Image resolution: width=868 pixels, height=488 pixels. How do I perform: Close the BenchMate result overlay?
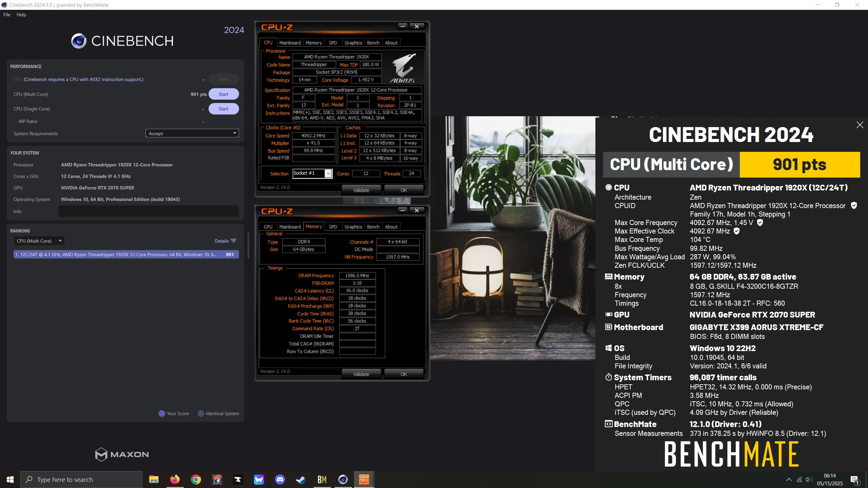pyautogui.click(x=860, y=125)
